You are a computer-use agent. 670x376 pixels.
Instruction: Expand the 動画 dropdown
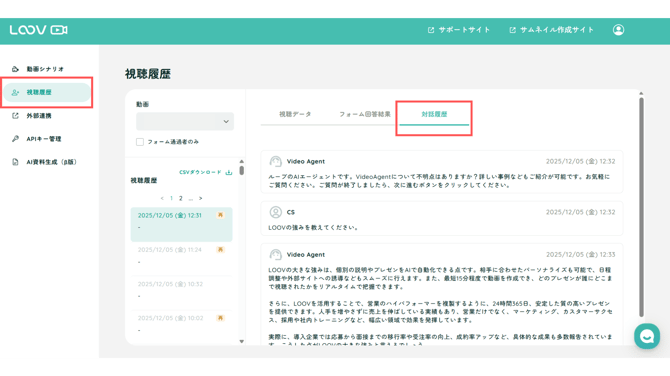coord(185,121)
